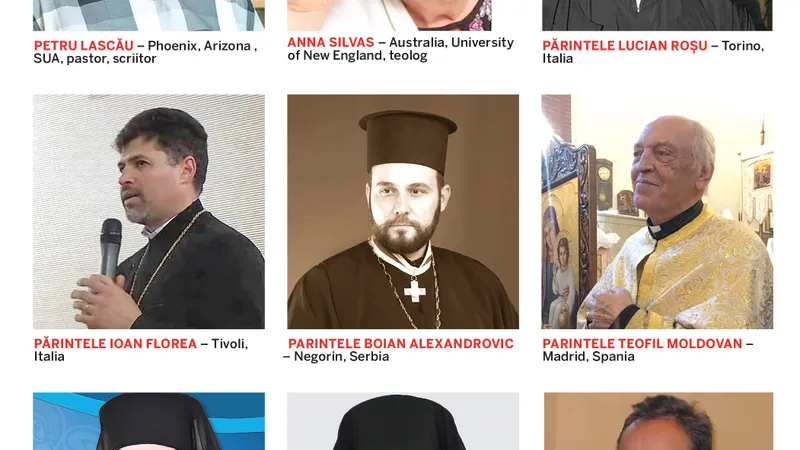Image resolution: width=800 pixels, height=450 pixels.
Task: Open Părintele Ioan Florea's photo
Action: [149, 211]
